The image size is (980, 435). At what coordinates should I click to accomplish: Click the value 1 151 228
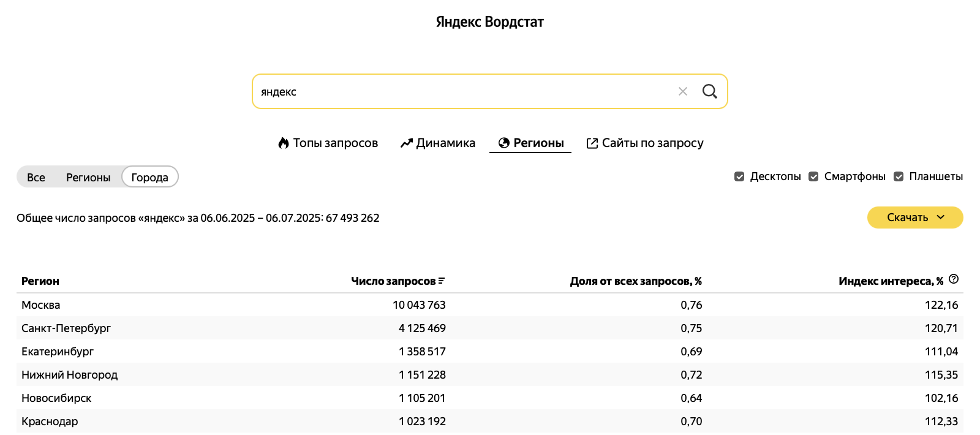(x=422, y=375)
